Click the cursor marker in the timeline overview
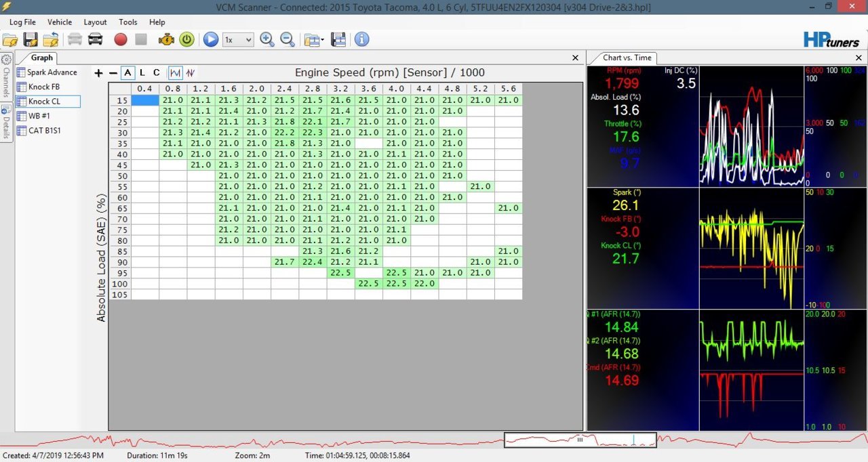 (x=633, y=440)
